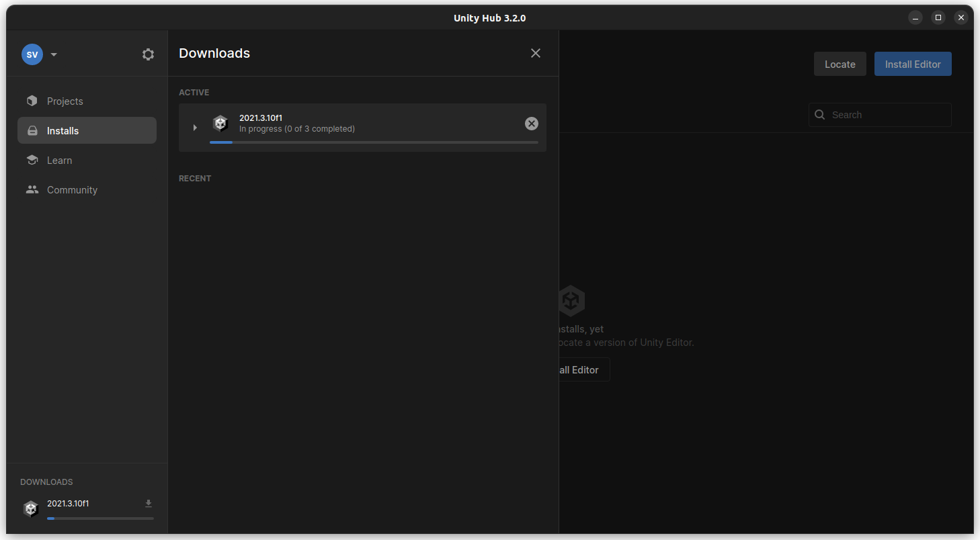Click the search magnifier icon
980x540 pixels.
coord(820,115)
